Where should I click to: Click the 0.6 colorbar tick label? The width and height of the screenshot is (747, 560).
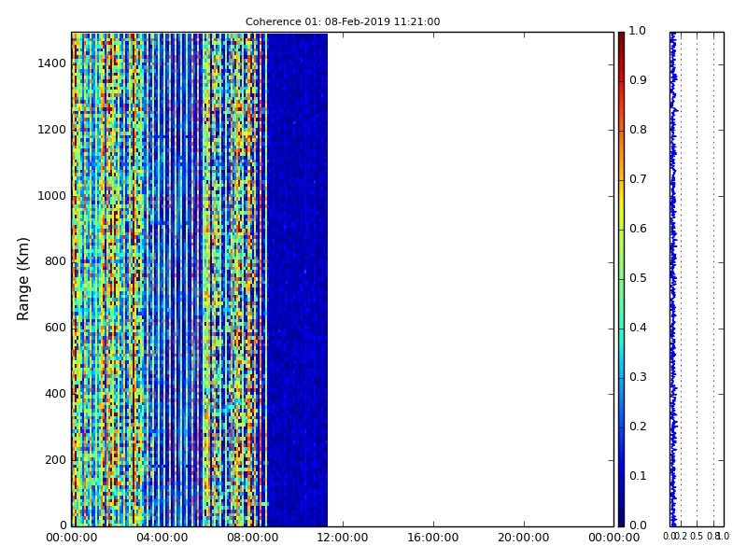[638, 229]
